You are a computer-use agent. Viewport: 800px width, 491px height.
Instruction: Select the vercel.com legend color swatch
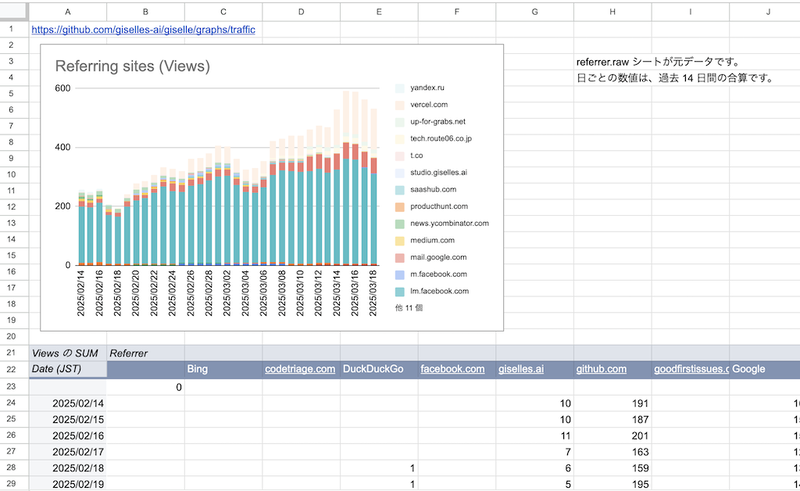[399, 105]
